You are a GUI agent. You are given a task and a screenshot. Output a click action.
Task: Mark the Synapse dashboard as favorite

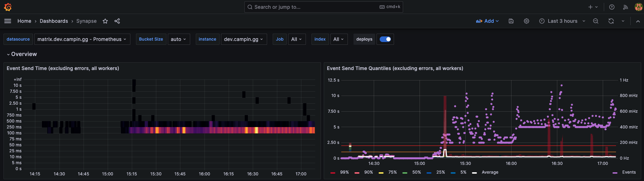[x=105, y=21]
